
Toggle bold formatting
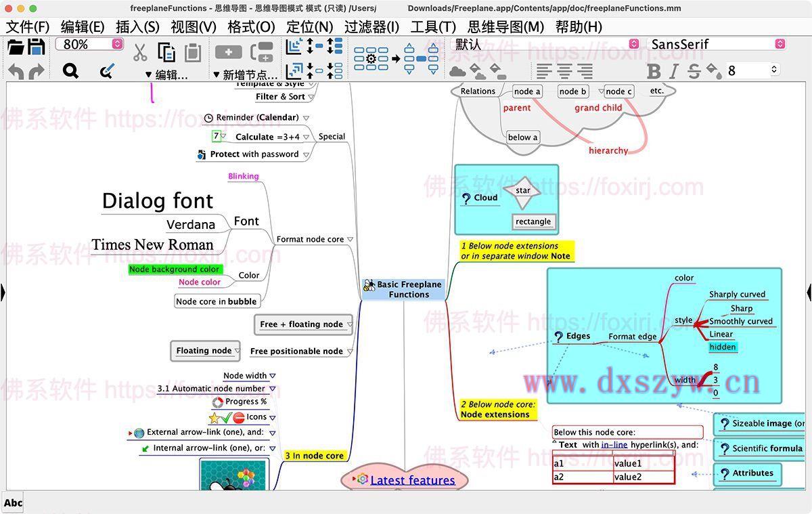[x=654, y=70]
